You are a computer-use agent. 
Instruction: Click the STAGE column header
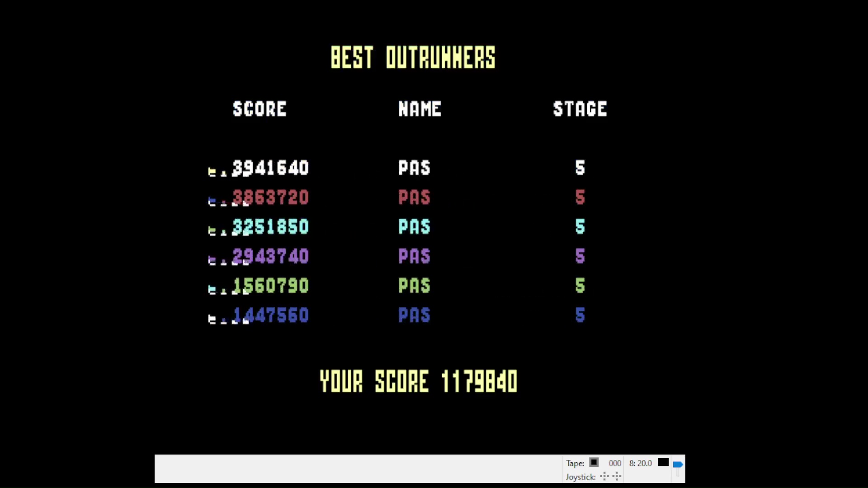point(580,109)
